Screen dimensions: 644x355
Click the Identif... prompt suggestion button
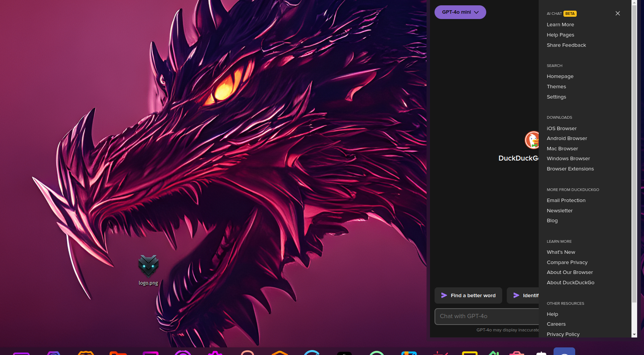pos(523,295)
